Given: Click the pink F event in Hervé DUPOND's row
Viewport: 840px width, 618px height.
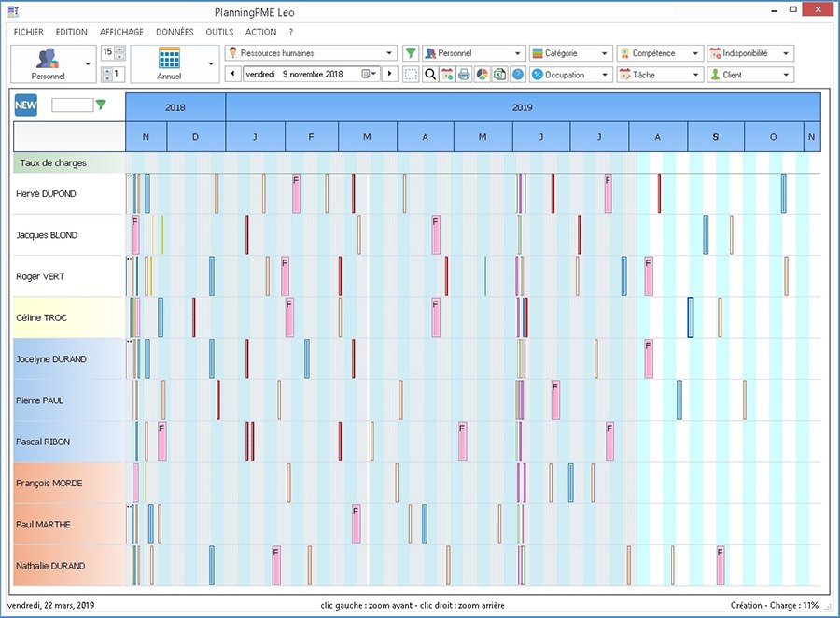Looking at the screenshot, I should 297,192.
